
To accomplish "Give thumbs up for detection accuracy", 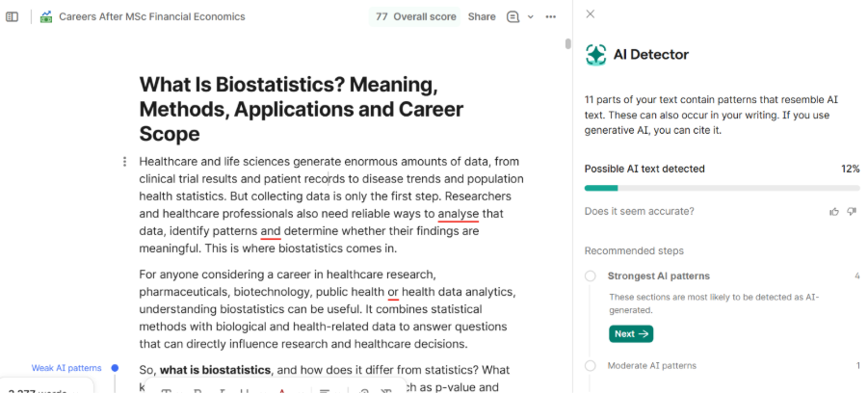I will (834, 212).
